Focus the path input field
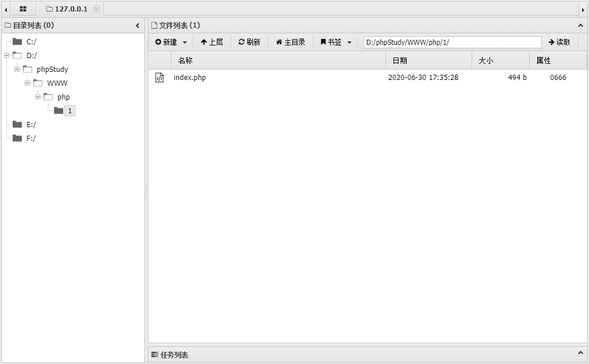589x364 pixels. pyautogui.click(x=452, y=42)
